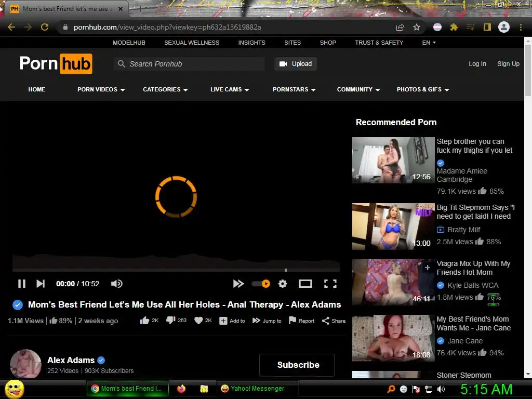Screen dimensions: 532x399
Task: Open the Chrome three-dot menu
Action: (521, 27)
